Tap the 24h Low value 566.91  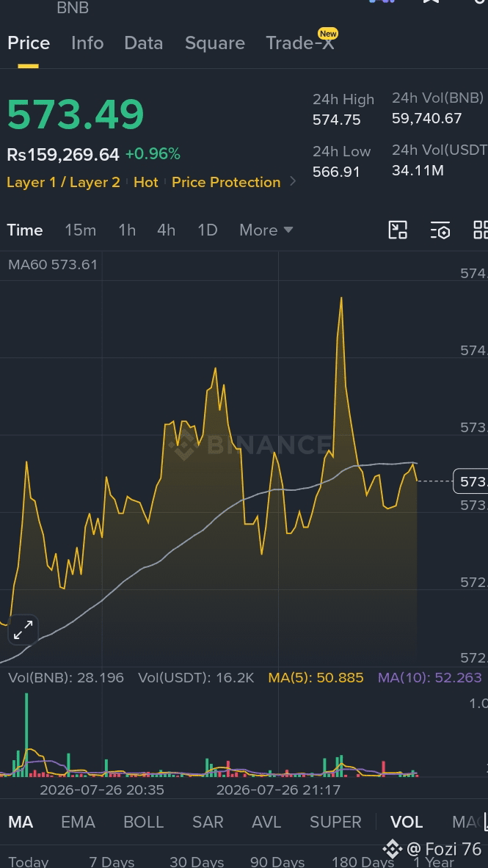(x=336, y=172)
